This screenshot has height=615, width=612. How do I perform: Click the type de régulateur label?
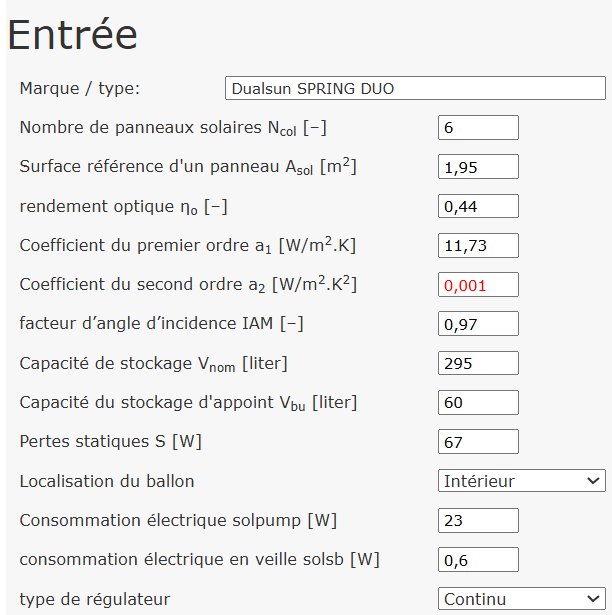click(x=95, y=599)
